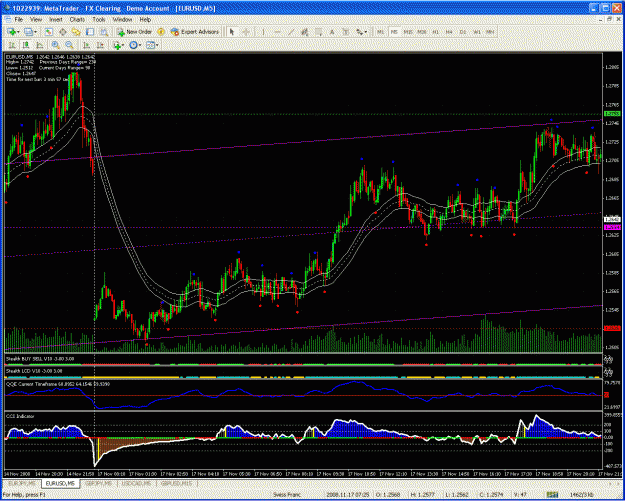
Task: Click the CCI Indicator label
Action: [20, 416]
